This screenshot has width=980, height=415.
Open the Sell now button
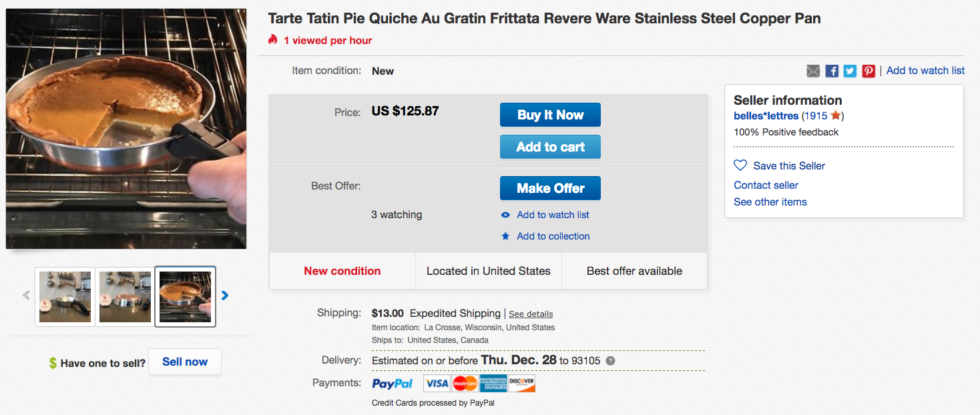[185, 362]
